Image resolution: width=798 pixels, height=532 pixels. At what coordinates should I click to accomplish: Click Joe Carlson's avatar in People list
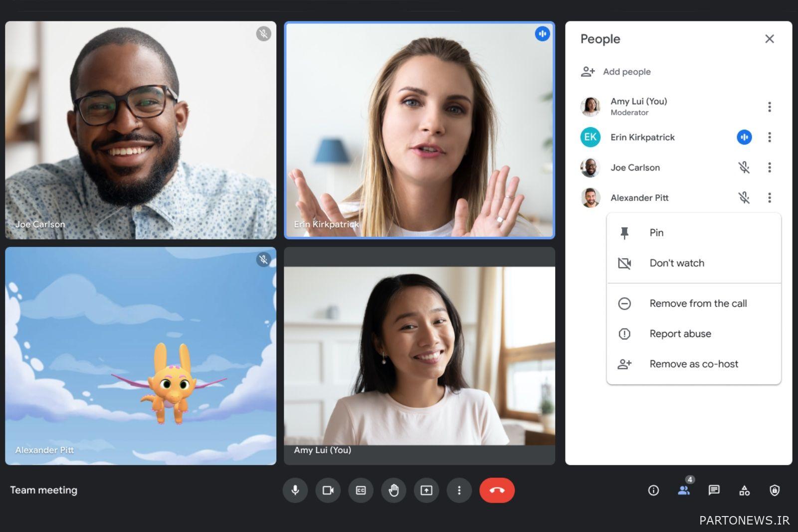[591, 168]
